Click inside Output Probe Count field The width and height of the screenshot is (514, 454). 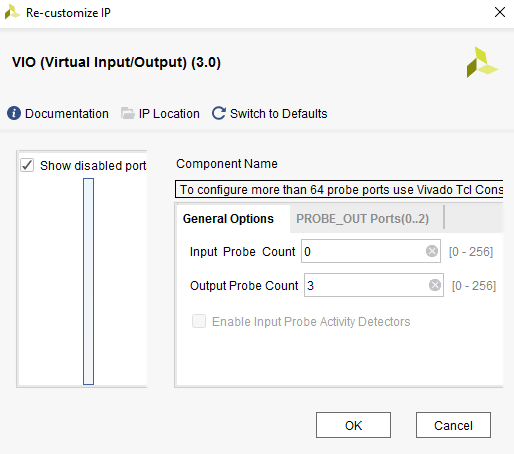tap(367, 285)
